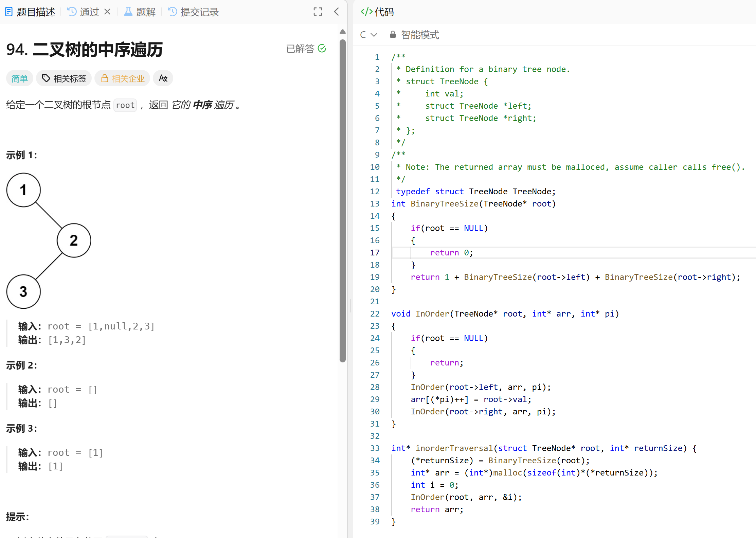
Task: Click the translate language icon button
Action: pyautogui.click(x=163, y=78)
